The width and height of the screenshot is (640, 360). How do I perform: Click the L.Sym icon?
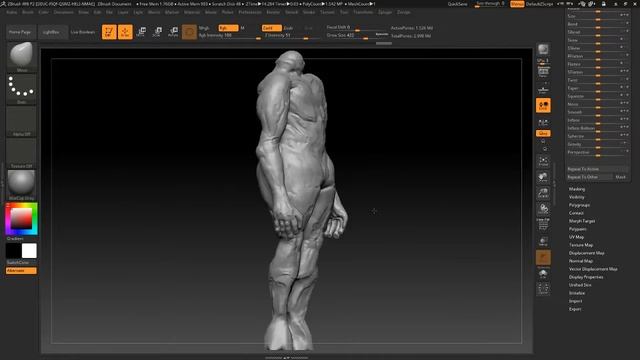pos(543,122)
